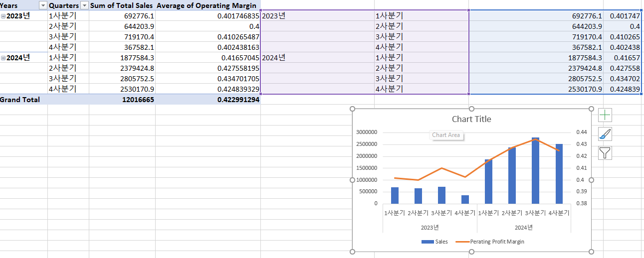
Task: Click the chart's bottom-right resize handle
Action: tap(592, 252)
